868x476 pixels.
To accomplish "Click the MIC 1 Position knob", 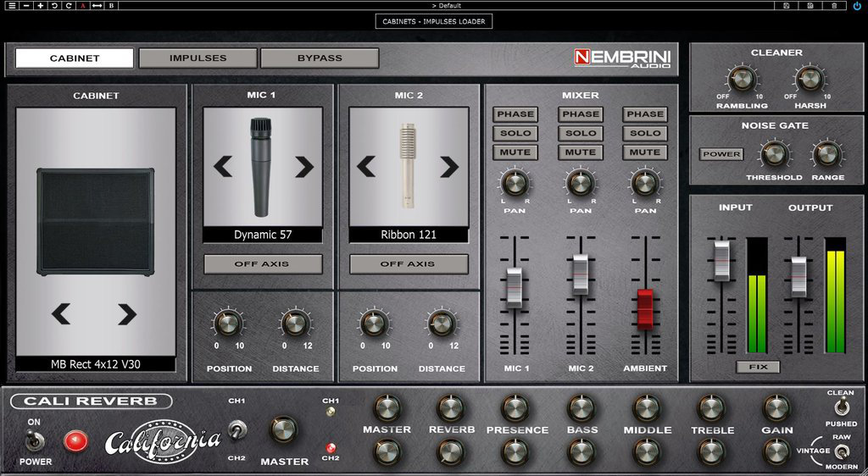I will coord(228,324).
